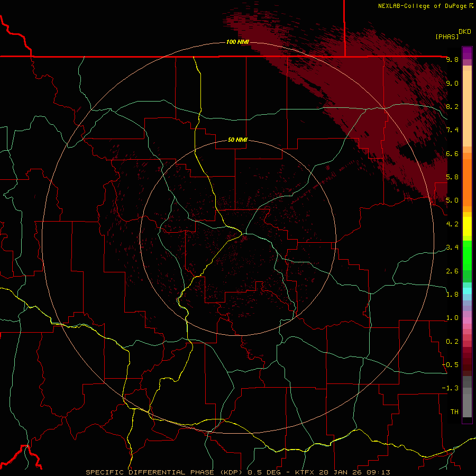This screenshot has width=476, height=476.
Task: Click the NEXLAB-College of DuPage label
Action: 422,6
